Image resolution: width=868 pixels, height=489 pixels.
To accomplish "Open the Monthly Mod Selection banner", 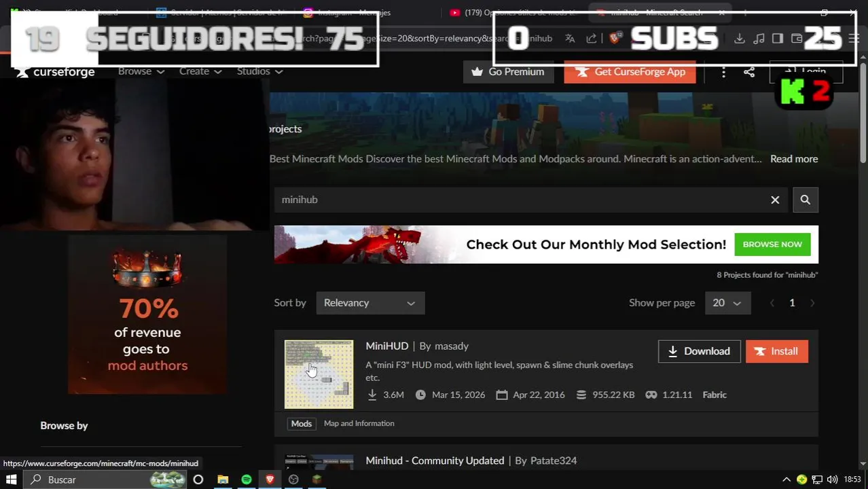I will [546, 244].
